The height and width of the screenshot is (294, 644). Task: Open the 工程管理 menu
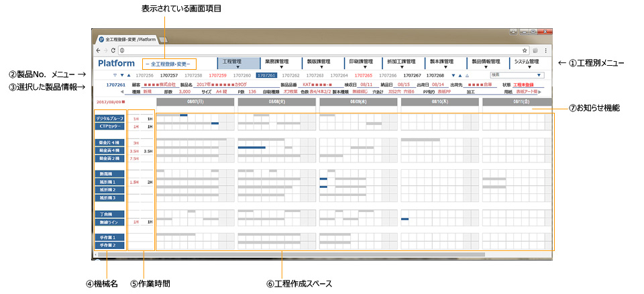237,63
